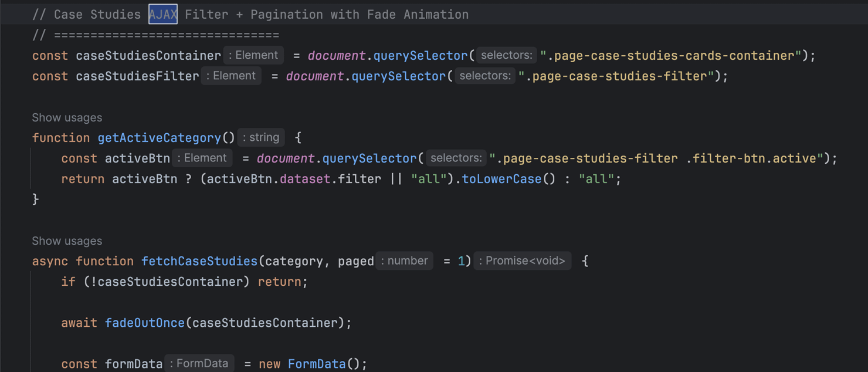Click the number type hint after paged
The height and width of the screenshot is (372, 868).
[404, 261]
